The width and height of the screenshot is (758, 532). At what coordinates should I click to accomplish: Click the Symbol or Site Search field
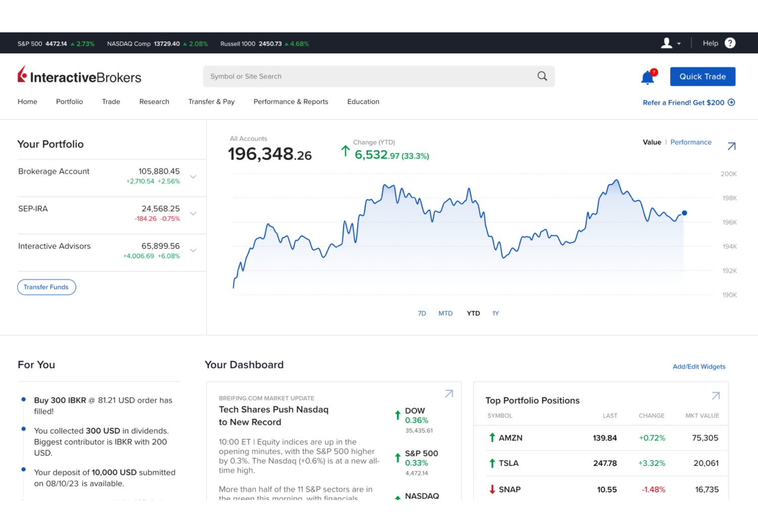354,76
